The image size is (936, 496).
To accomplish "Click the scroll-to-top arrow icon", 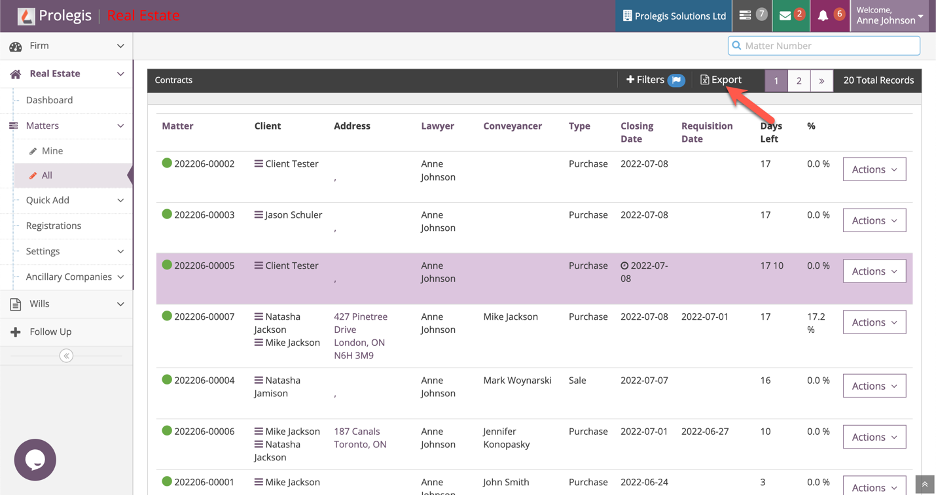I will click(925, 485).
